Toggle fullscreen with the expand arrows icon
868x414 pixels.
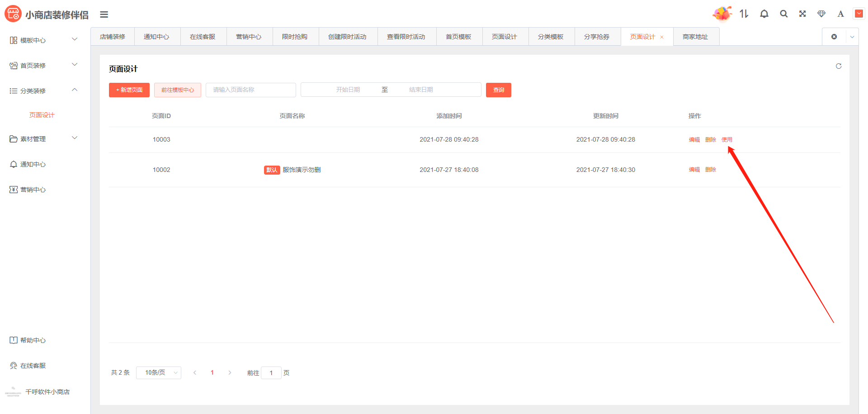802,14
